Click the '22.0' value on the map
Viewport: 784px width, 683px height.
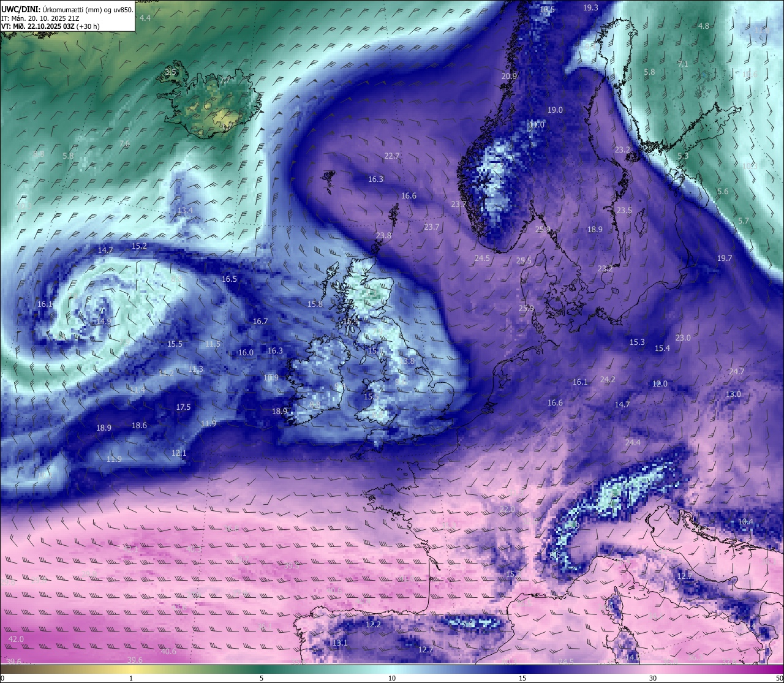coord(507,510)
